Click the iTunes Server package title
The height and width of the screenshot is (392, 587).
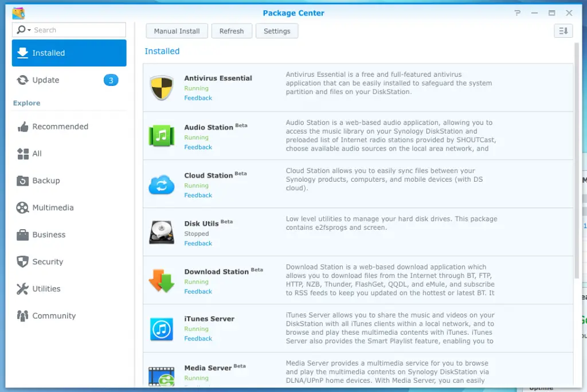point(209,319)
